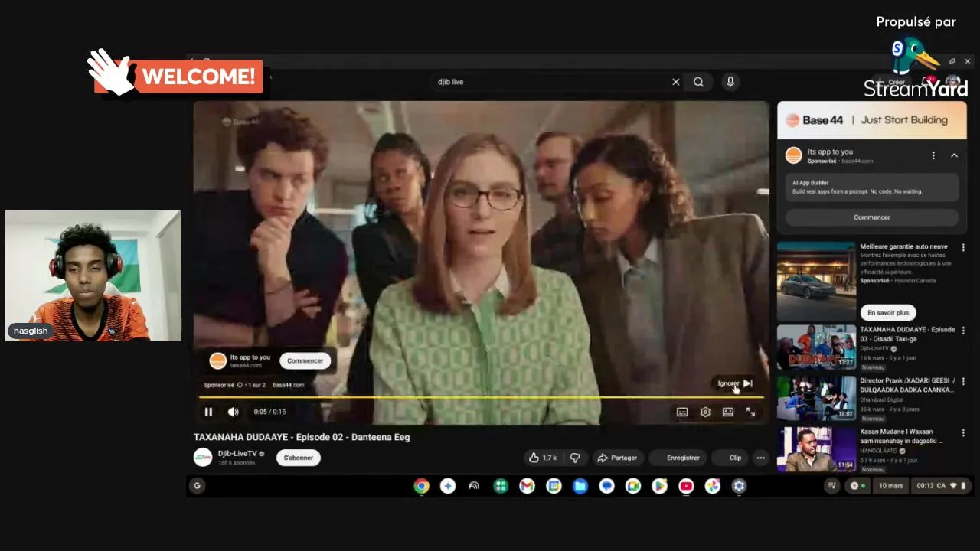Toggle subtitles in the video player
This screenshot has width=980, height=551.
point(682,412)
